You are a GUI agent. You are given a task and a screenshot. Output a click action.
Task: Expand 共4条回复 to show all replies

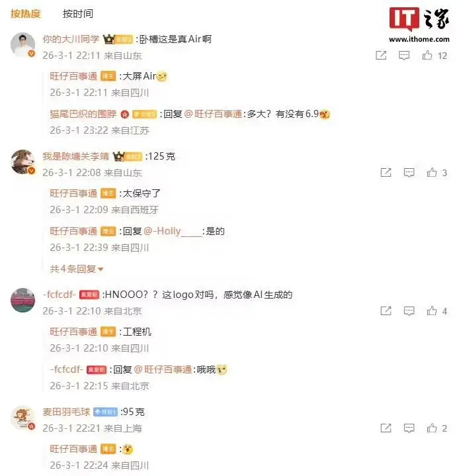[x=77, y=269]
